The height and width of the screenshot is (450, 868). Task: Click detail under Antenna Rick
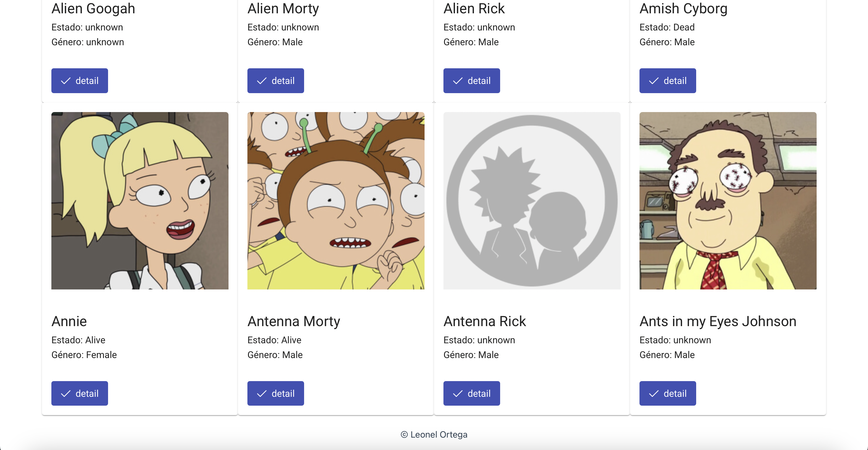click(471, 393)
